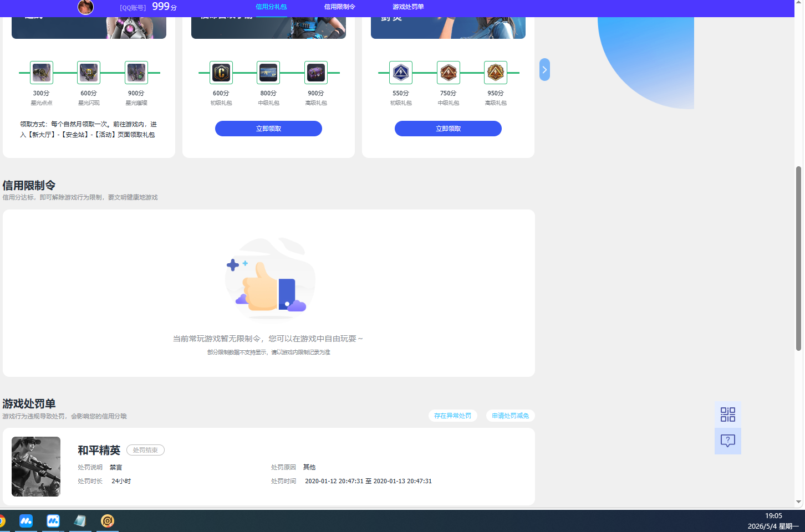The width and height of the screenshot is (805, 532).
Task: Click the 当前常玩游戏暂无限制令 message
Action: click(268, 339)
